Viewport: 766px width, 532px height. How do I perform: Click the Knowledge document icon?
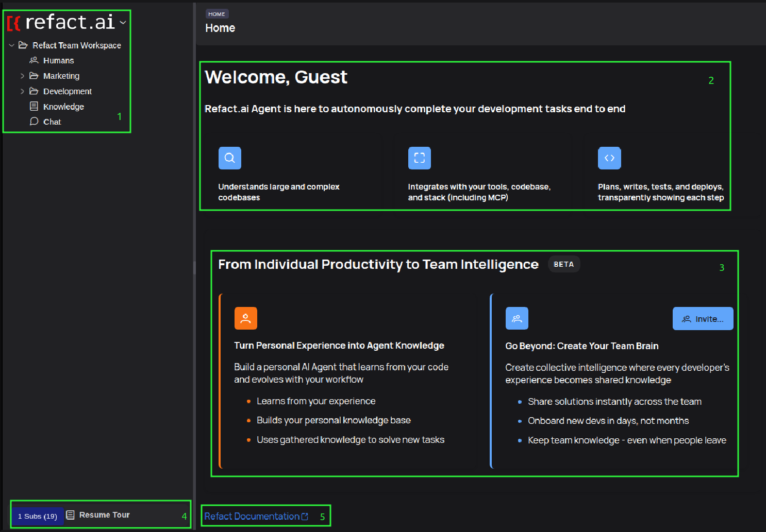pyautogui.click(x=34, y=106)
